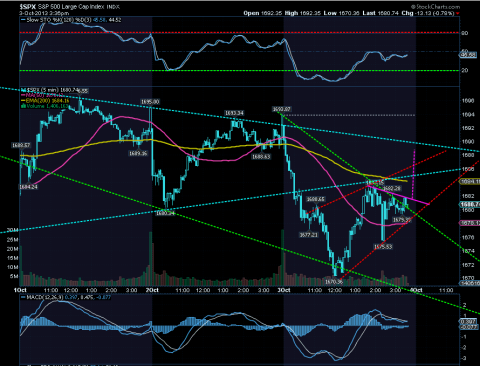The height and width of the screenshot is (366, 480).
Task: Click the 1677.21 low price label
Action: (x=308, y=235)
